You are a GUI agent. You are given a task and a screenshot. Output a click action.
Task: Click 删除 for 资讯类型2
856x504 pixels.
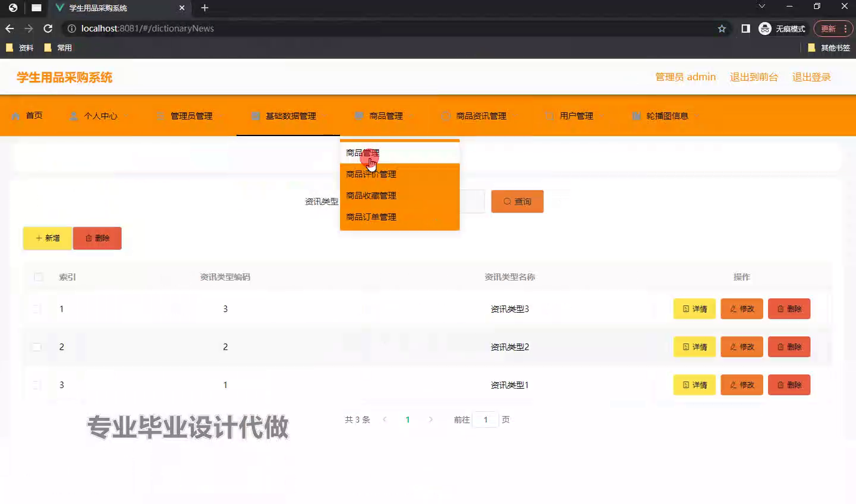point(789,347)
